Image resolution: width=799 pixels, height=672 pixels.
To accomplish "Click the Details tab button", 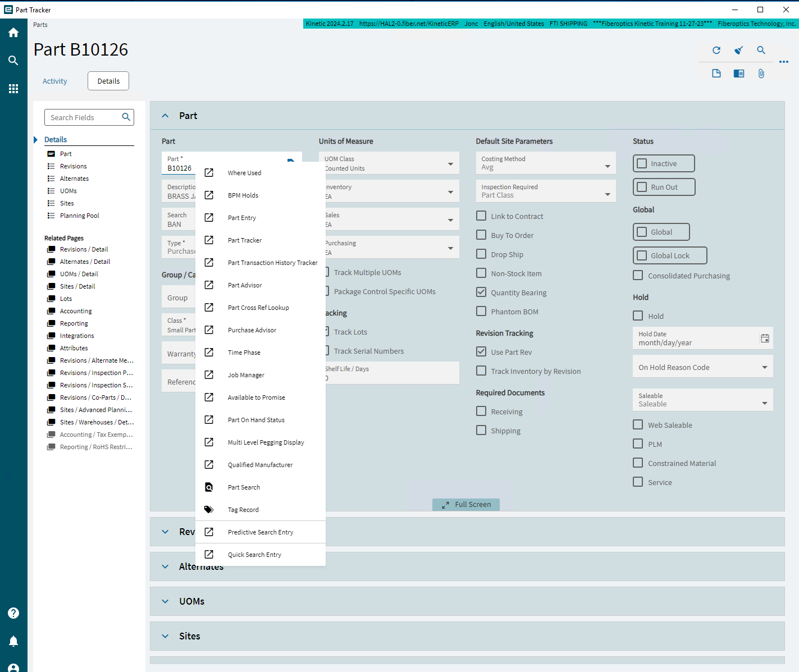I will pos(108,81).
